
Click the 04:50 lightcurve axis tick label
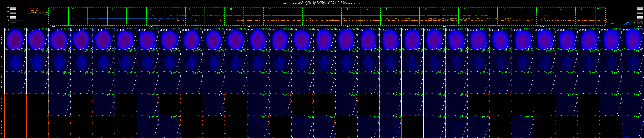tap(249, 26)
